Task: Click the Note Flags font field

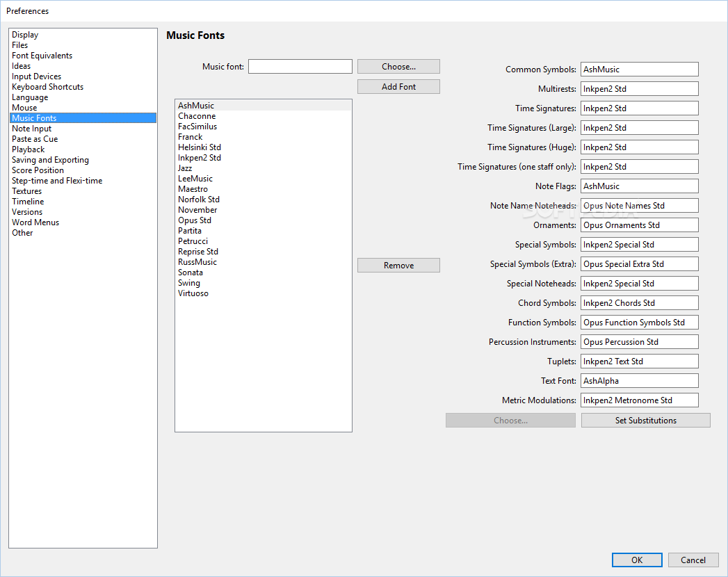Action: [639, 186]
